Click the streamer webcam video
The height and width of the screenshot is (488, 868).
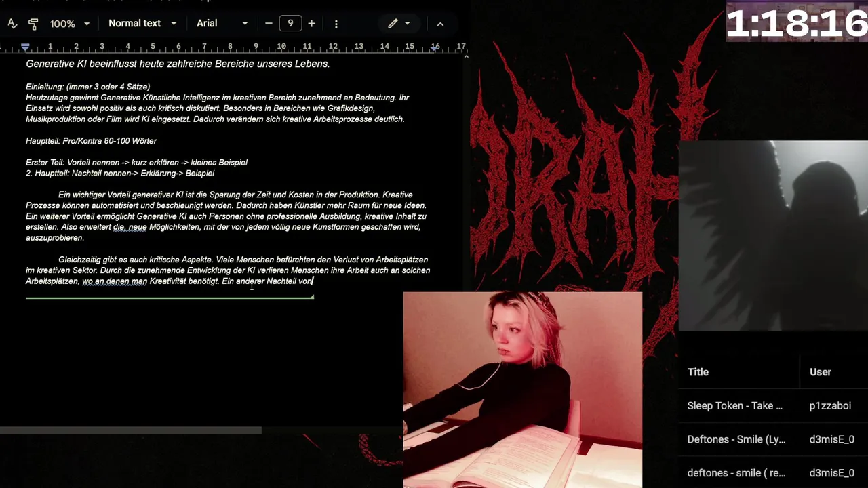pos(523,390)
